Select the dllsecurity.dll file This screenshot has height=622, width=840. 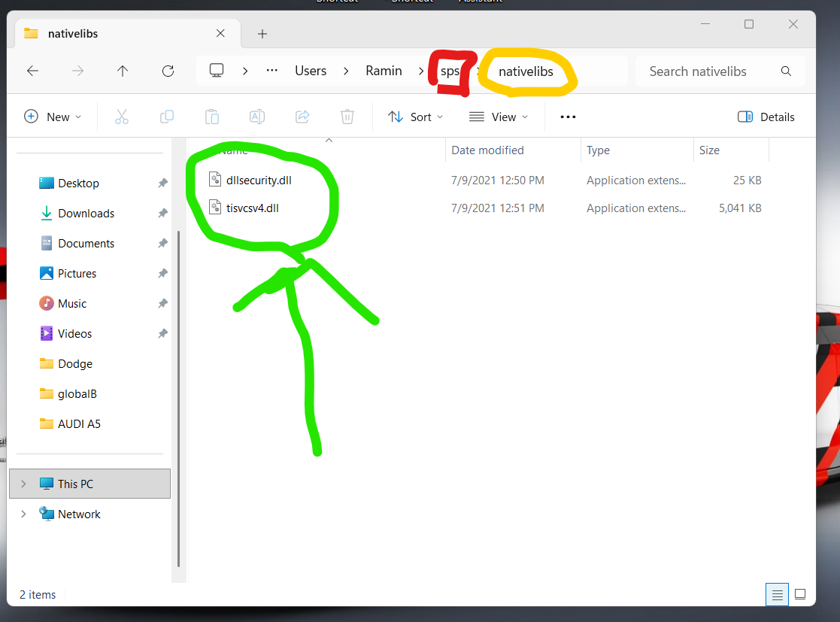pos(259,180)
